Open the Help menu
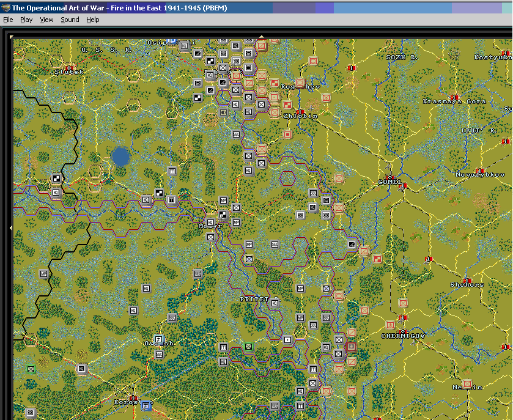This screenshot has width=513, height=420. (x=92, y=20)
